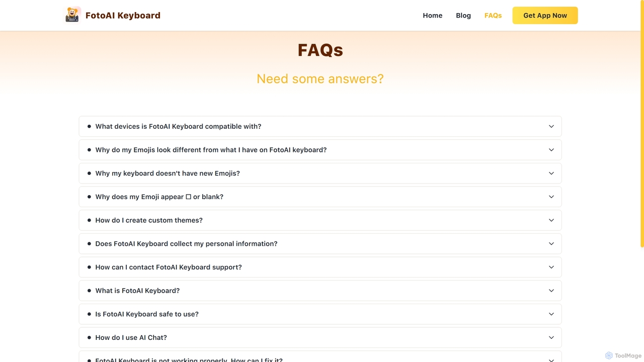Screen dimensions: 644x362
Task: Click text 'Is FotoAI Keyboard safe to use?'
Action: click(x=147, y=314)
